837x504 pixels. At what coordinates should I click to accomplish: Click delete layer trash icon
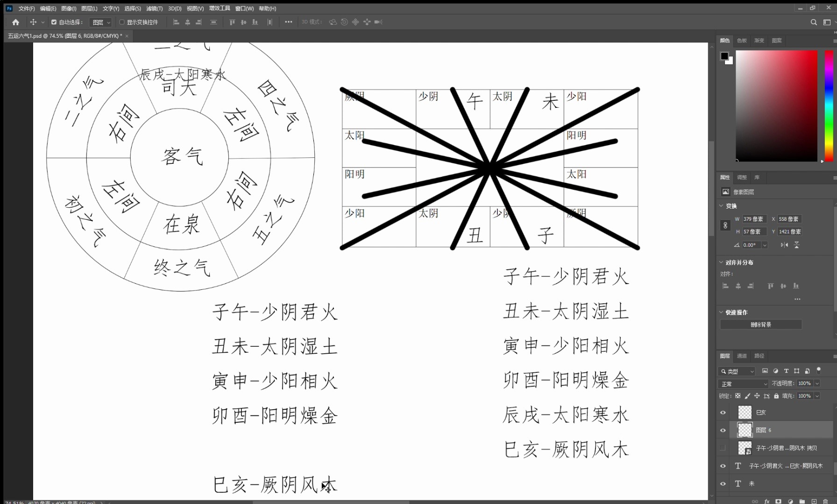825,501
